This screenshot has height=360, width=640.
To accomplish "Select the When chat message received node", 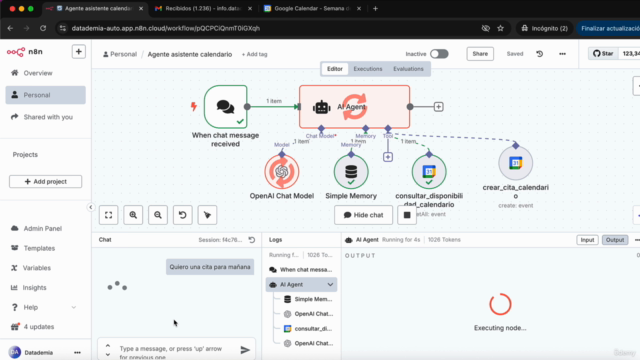I will pyautogui.click(x=226, y=107).
